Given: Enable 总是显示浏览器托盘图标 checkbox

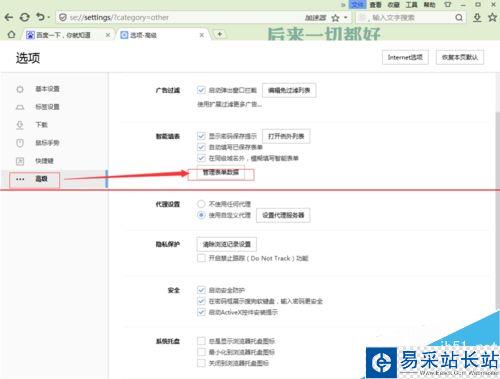Looking at the screenshot, I should (x=201, y=341).
